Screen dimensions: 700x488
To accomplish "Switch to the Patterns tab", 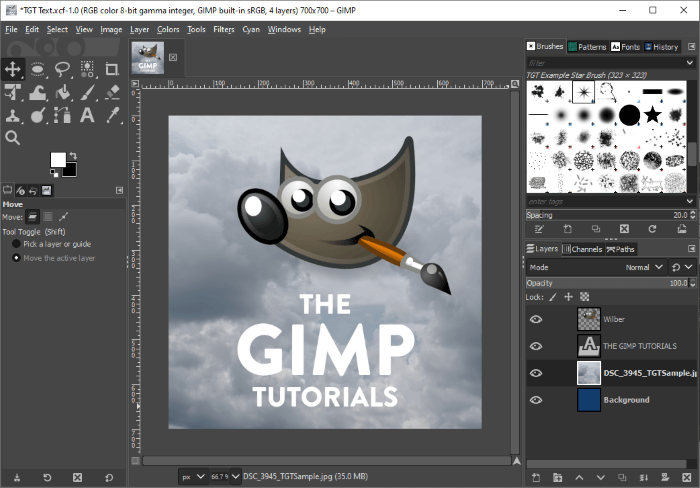I will tap(587, 46).
